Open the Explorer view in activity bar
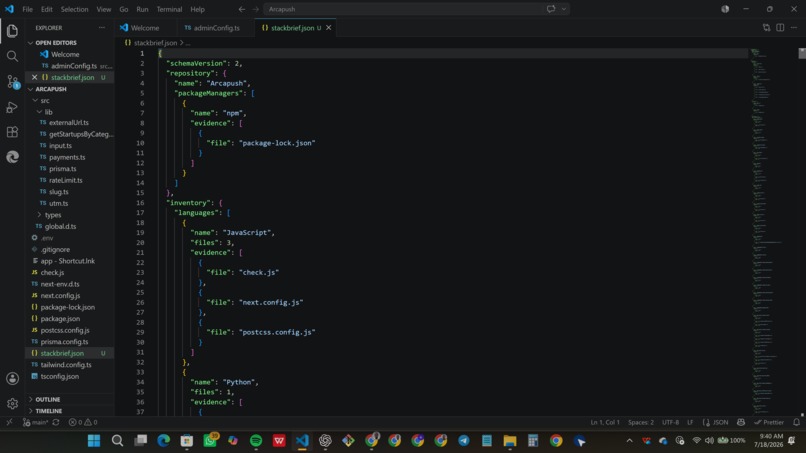 click(12, 31)
